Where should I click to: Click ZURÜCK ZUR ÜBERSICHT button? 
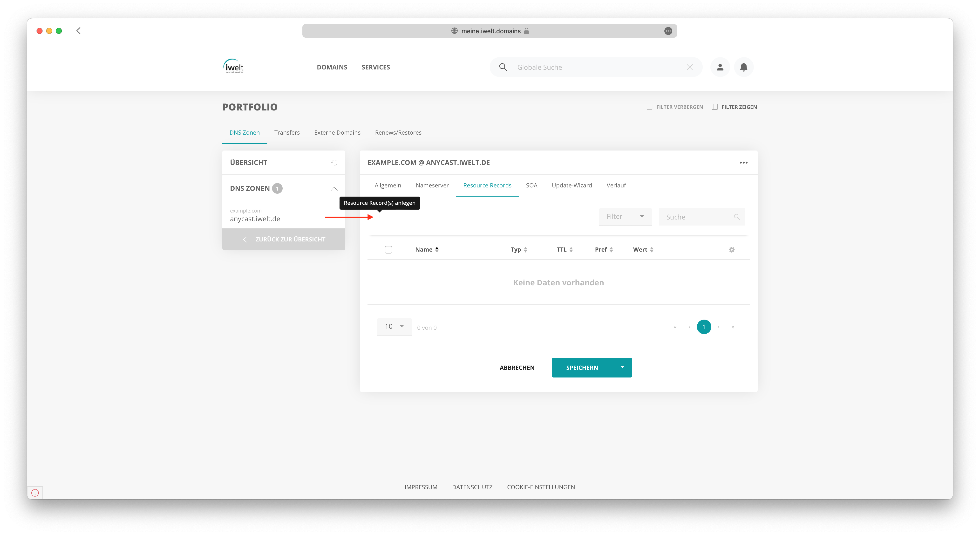point(284,239)
